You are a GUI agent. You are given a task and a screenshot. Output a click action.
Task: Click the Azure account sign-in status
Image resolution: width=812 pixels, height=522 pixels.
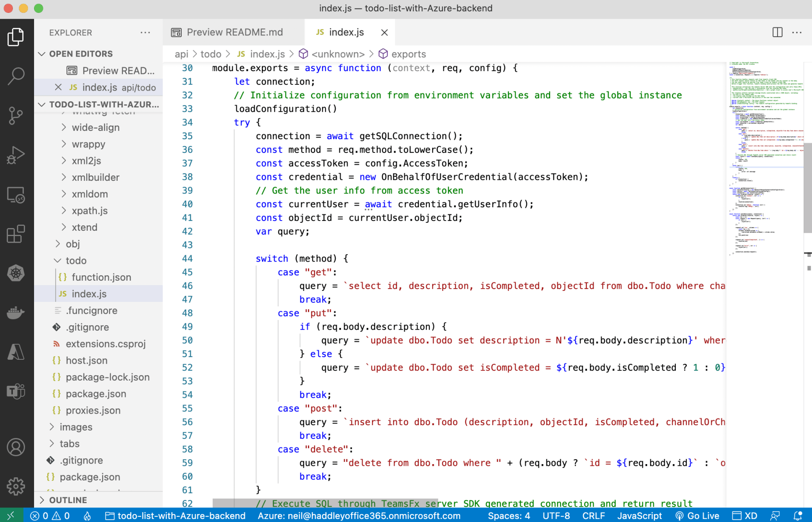point(359,516)
